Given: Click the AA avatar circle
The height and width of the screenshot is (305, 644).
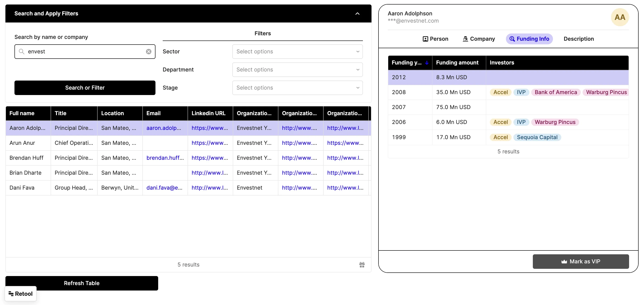Looking at the screenshot, I should click(620, 17).
